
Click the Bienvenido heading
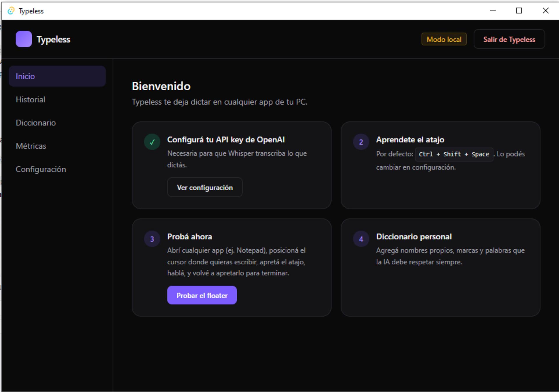click(161, 86)
